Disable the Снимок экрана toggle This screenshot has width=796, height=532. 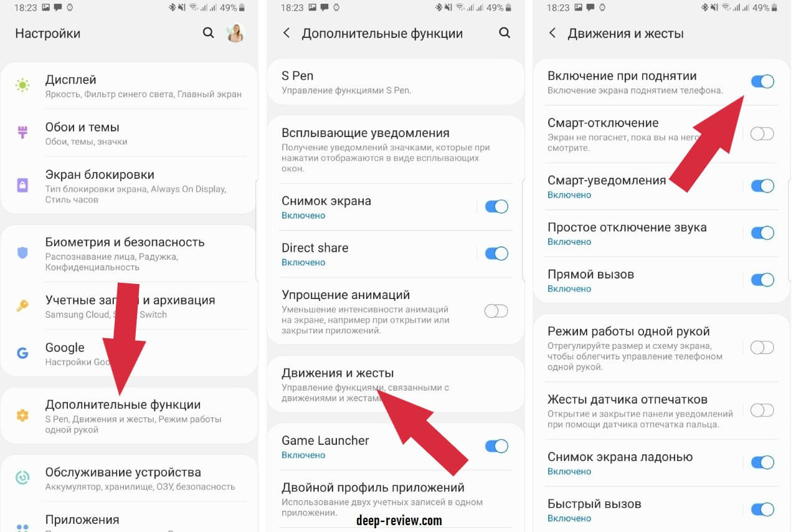coord(496,207)
